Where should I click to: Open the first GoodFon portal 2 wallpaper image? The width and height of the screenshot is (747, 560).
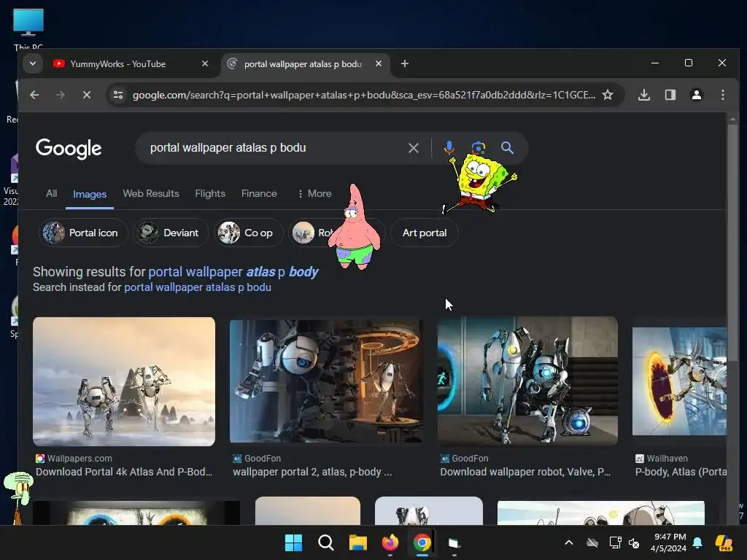(x=326, y=381)
